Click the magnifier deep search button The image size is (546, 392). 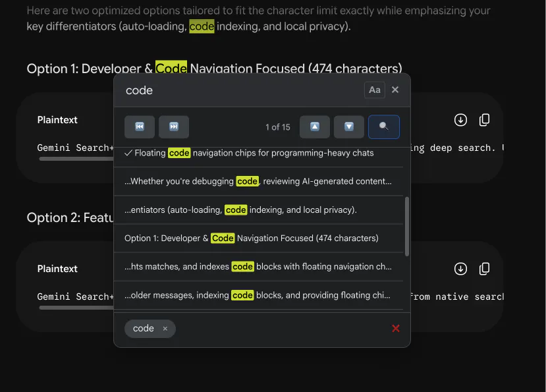(384, 127)
